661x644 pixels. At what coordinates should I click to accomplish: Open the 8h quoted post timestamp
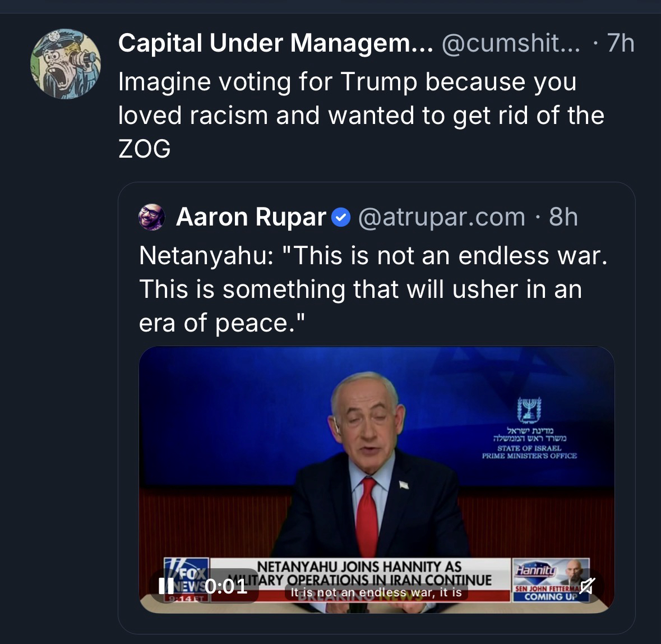pos(563,217)
